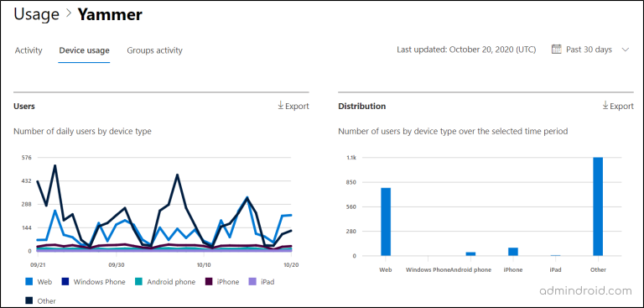Image resolution: width=644 pixels, height=308 pixels.
Task: Click the iPhone bar in Distribution
Action: (513, 252)
